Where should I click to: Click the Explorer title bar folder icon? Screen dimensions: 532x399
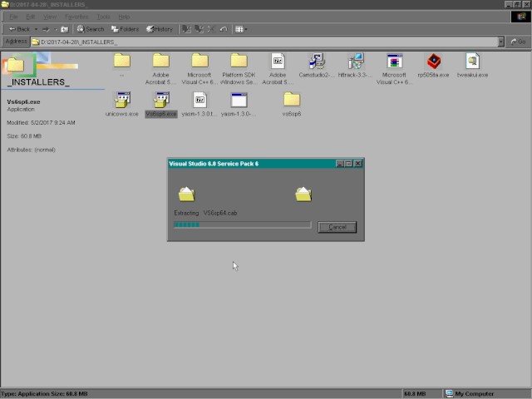[x=4, y=4]
